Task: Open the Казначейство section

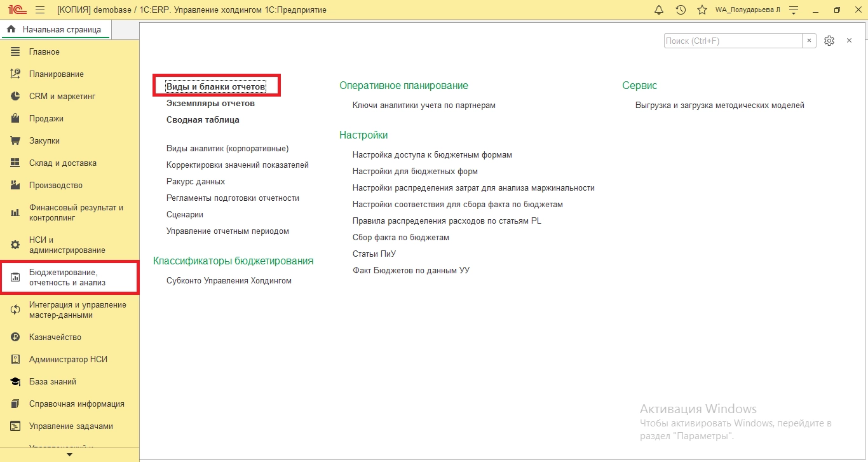Action: [x=55, y=337]
